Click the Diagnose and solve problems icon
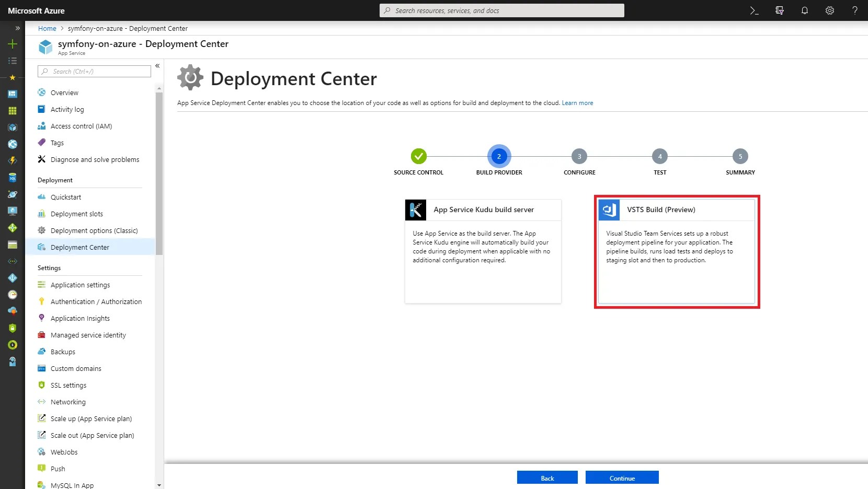Viewport: 868px width, 489px height. coord(42,159)
